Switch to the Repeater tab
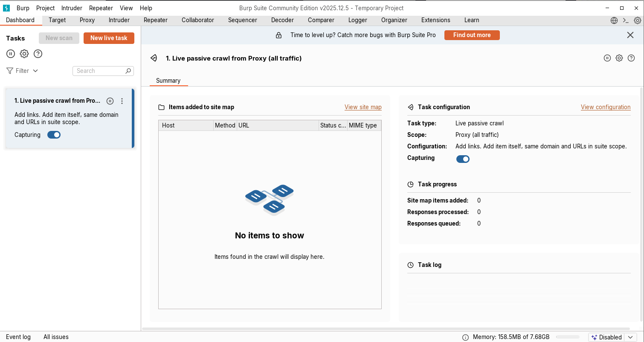The image size is (644, 342). pyautogui.click(x=156, y=20)
